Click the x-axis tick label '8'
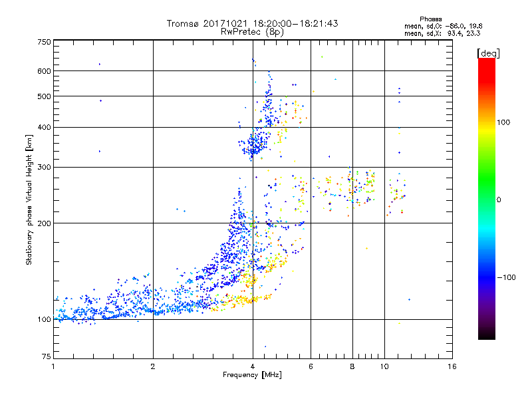This screenshot has width=532, height=399. [352, 366]
